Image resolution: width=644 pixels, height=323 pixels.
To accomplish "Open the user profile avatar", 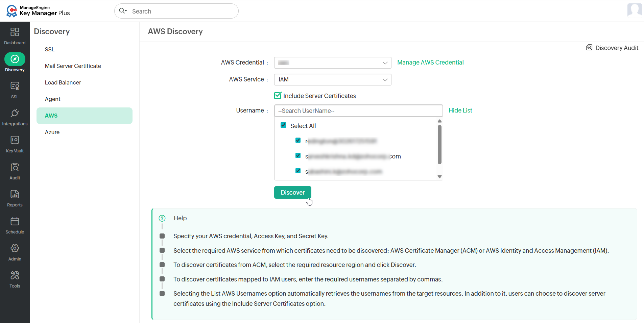I will pyautogui.click(x=635, y=10).
